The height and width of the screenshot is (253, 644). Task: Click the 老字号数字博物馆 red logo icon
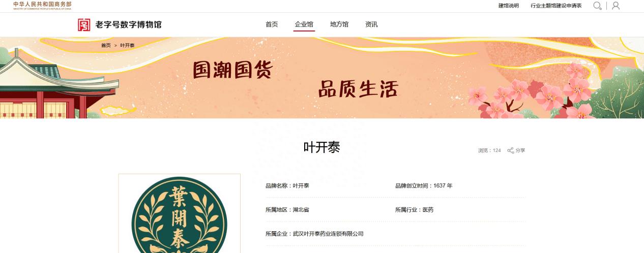84,24
